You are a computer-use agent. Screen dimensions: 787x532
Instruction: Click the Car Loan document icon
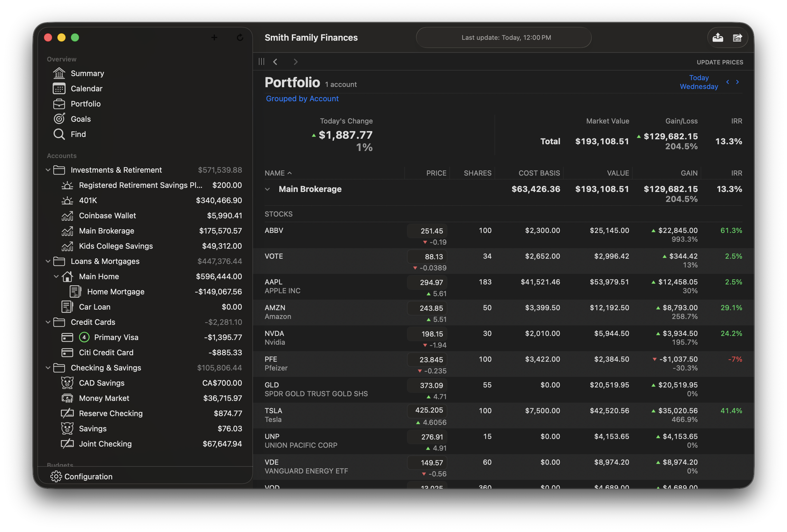coord(67,307)
